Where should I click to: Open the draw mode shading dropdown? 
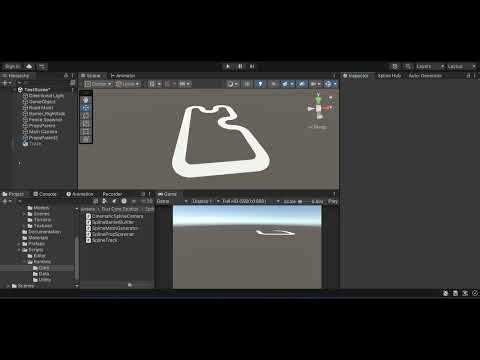tap(233, 84)
